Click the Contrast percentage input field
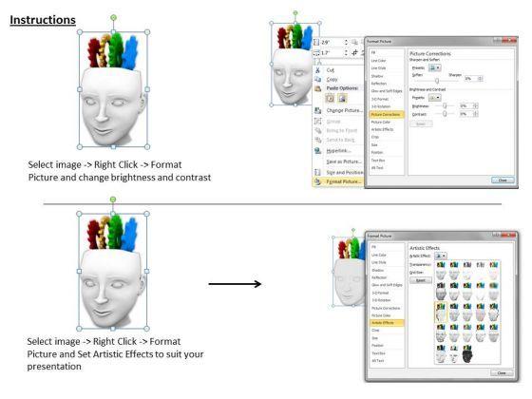This screenshot has width=532, height=399. coord(466,114)
